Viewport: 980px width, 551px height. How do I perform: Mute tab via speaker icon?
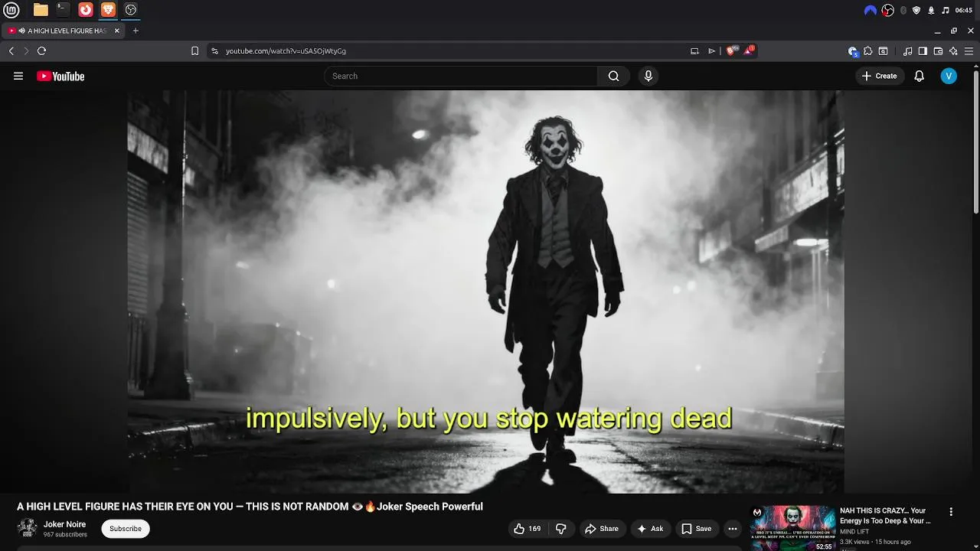pos(22,31)
